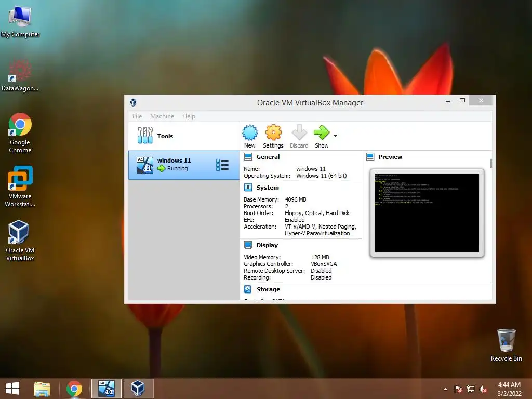The height and width of the screenshot is (399, 532).
Task: Open File Explorer from taskbar
Action: [42, 389]
